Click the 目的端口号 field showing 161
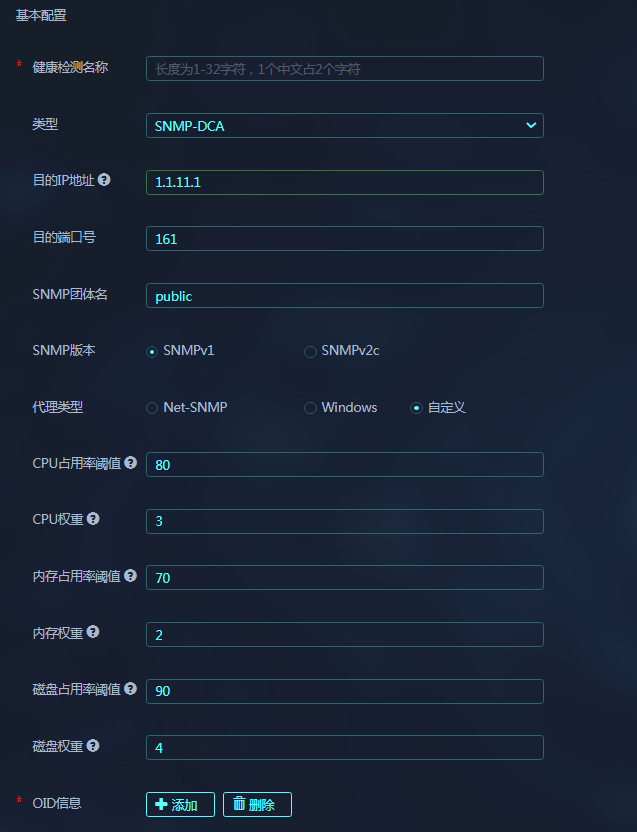637x832 pixels. [344, 239]
